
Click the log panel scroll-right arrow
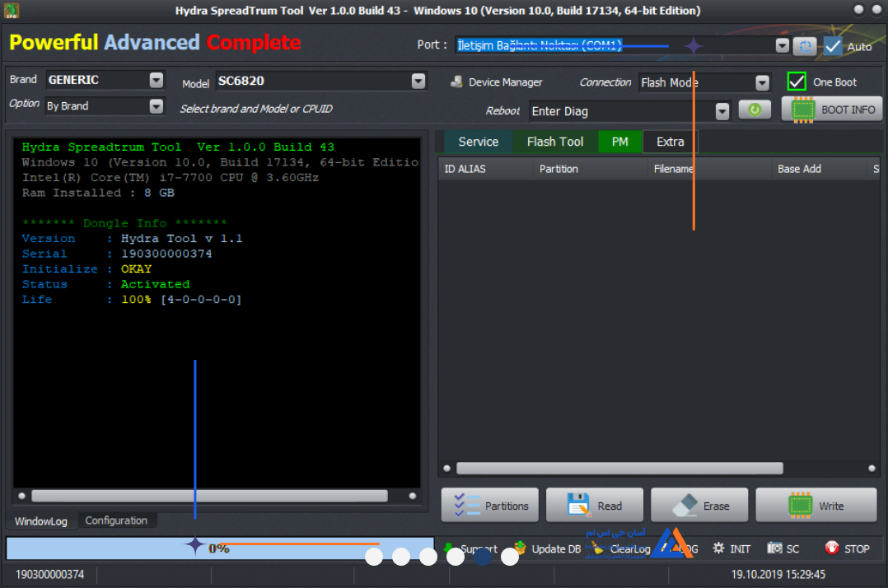[x=412, y=497]
